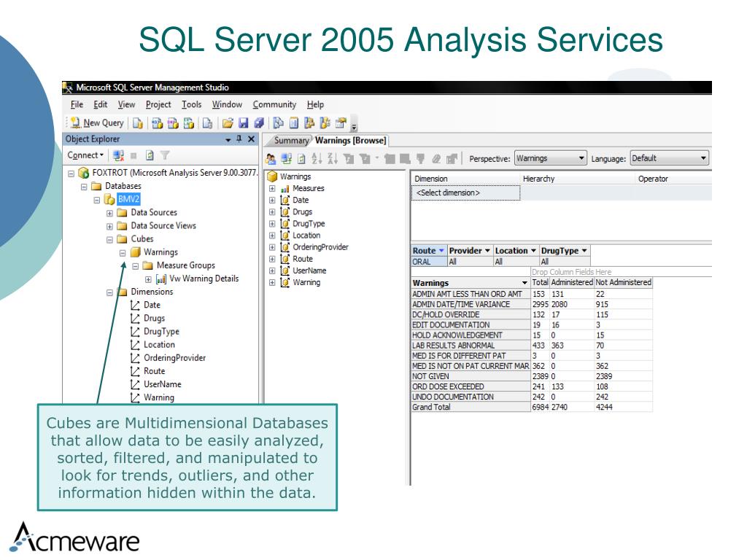Image resolution: width=747 pixels, height=560 pixels.
Task: Expand the Measures node in metadata tree
Action: (272, 189)
